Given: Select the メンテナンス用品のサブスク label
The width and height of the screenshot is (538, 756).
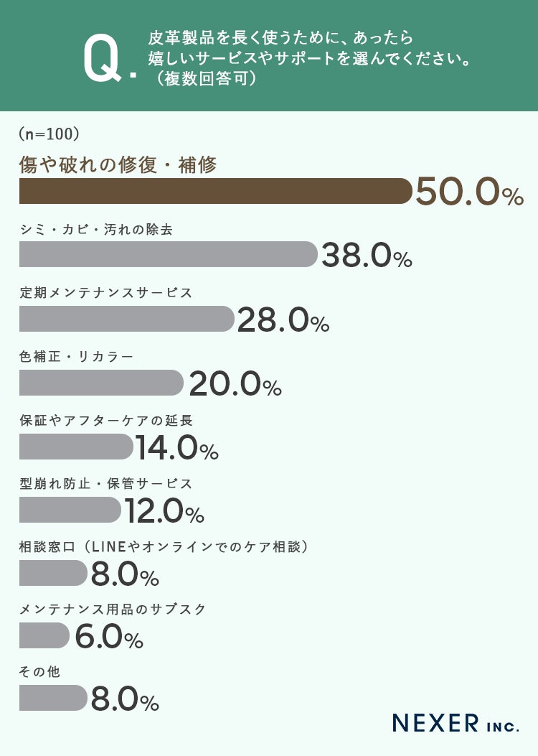Looking at the screenshot, I should 113,610.
